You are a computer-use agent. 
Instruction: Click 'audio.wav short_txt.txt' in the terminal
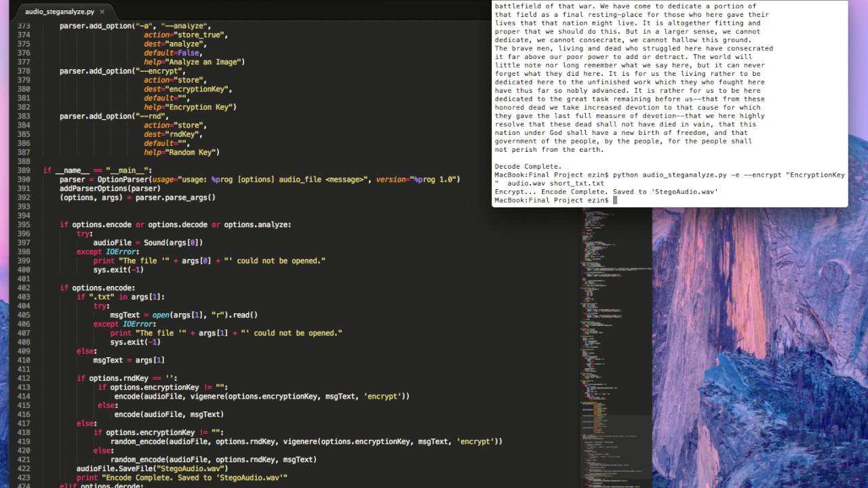555,183
